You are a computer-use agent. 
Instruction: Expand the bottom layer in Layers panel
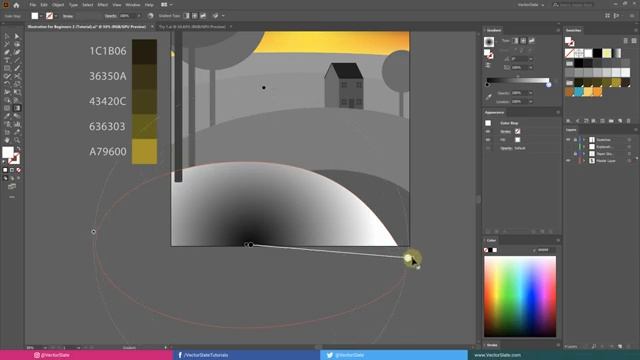(584, 161)
